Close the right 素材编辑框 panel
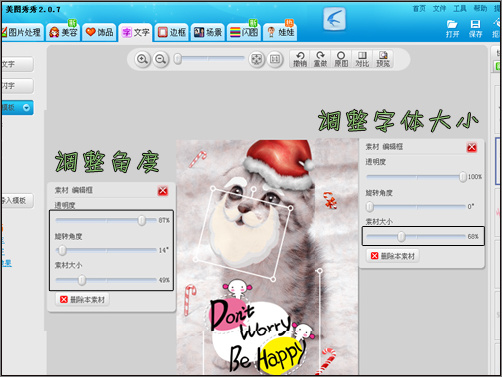 pos(472,147)
